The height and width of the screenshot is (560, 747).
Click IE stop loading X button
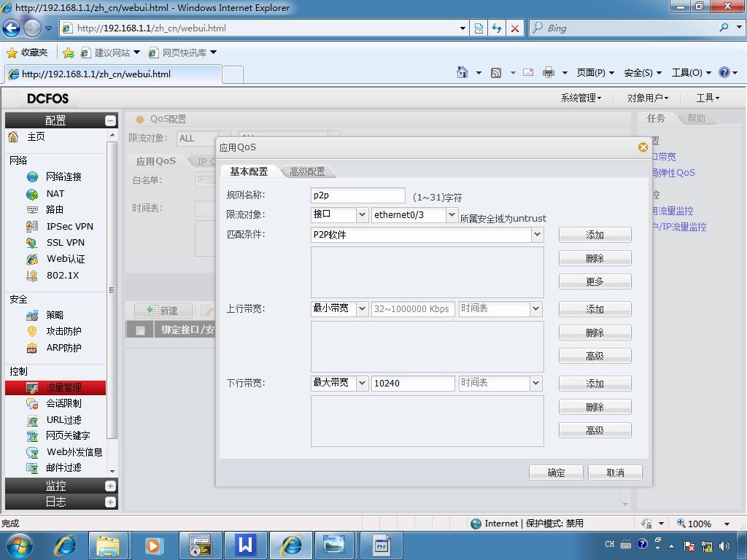pos(515,28)
